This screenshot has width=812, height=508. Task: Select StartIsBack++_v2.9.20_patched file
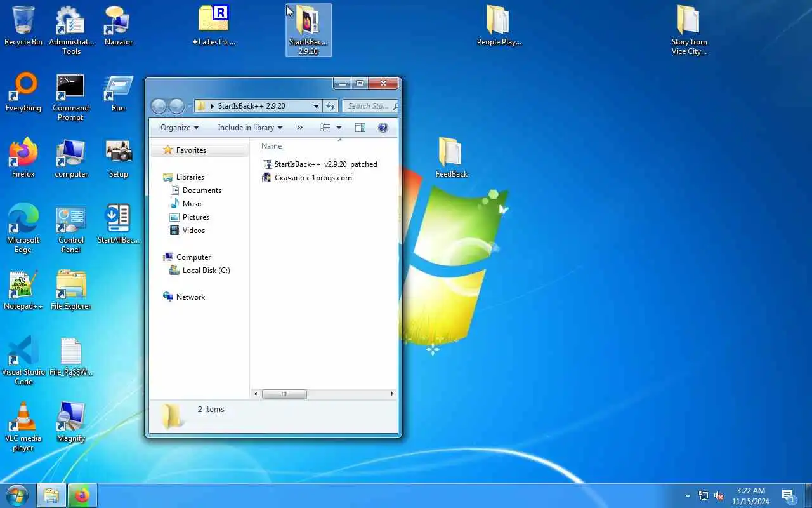pos(320,164)
